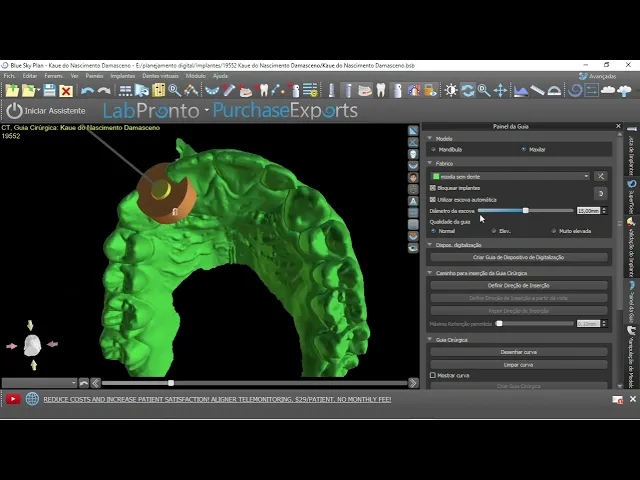Toggle the Utilizar escova automática checkbox

[x=433, y=200]
